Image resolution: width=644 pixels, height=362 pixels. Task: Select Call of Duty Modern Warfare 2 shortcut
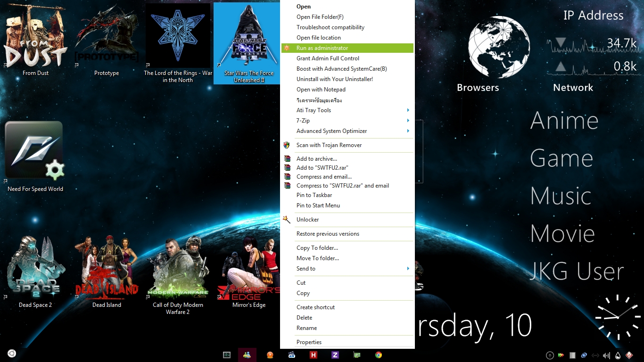(178, 275)
